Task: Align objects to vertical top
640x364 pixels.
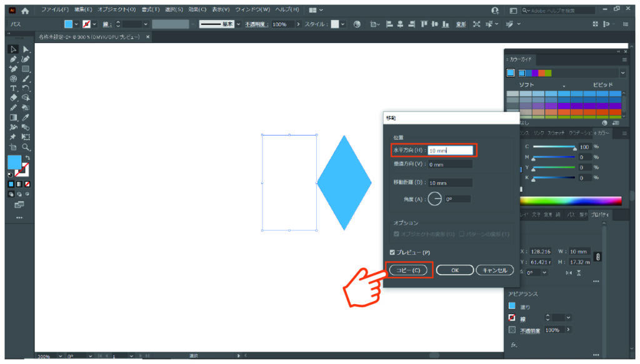Action: pyautogui.click(x=424, y=24)
